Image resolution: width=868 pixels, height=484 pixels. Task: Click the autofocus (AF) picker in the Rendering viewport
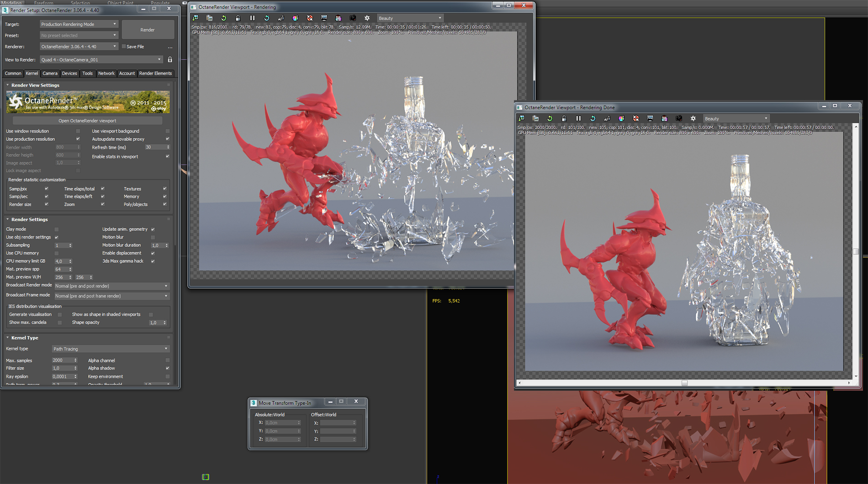click(281, 18)
